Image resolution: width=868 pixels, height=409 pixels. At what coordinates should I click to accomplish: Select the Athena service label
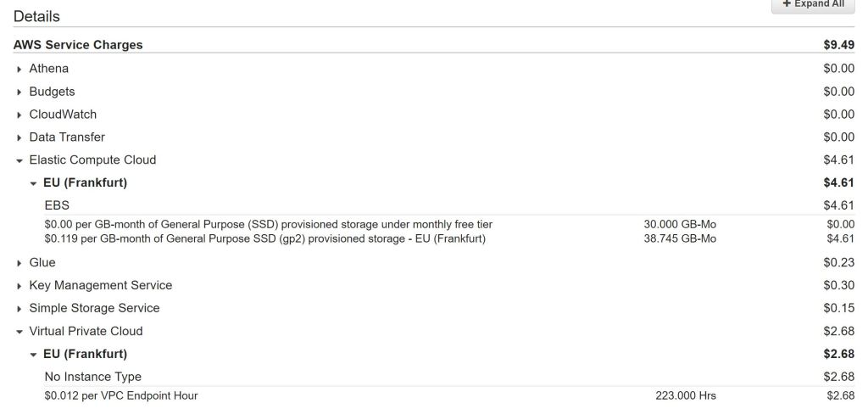pos(49,69)
